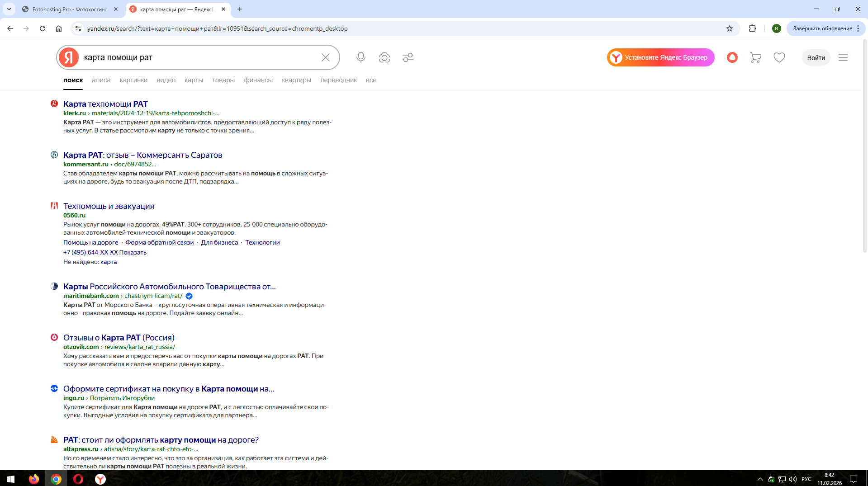Show hidden system tray icons
Screen dimensions: 868x486
(760, 479)
